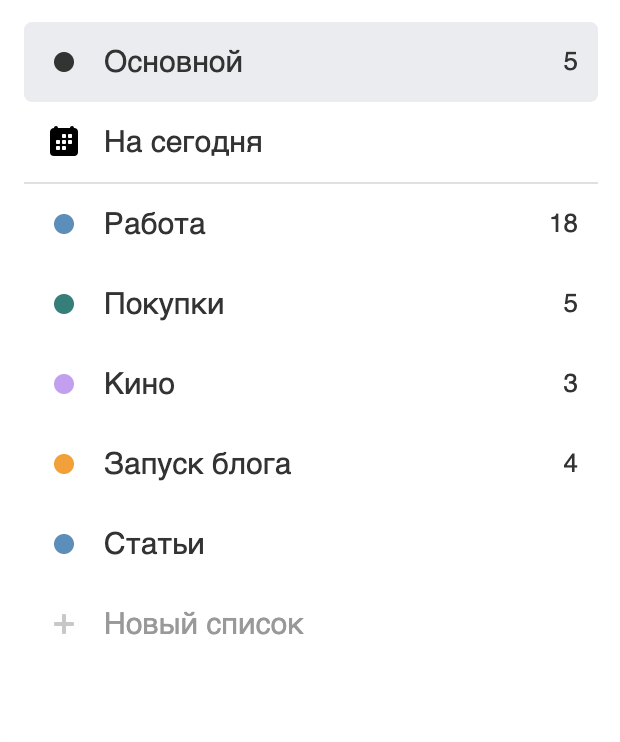The height and width of the screenshot is (742, 620).
Task: Click the orange dot beside Запуск блога
Action: (64, 464)
